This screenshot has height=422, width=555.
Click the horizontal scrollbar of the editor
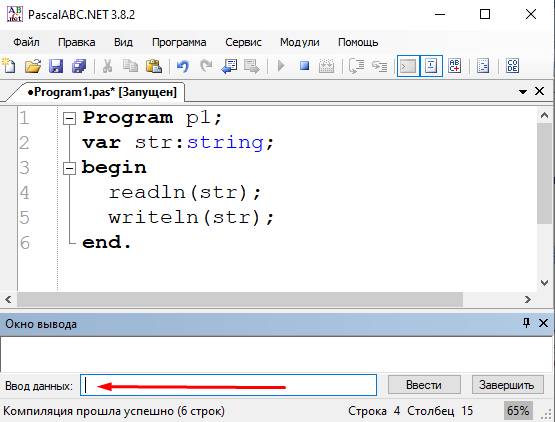(240, 300)
